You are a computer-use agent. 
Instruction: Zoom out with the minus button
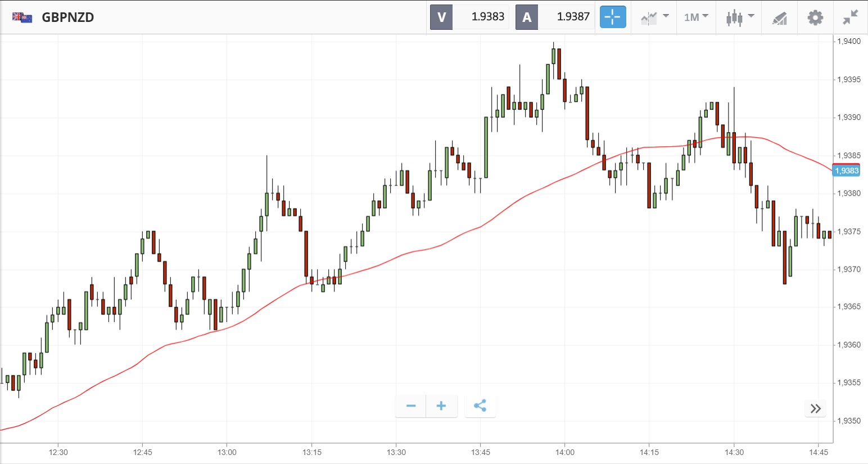pos(411,406)
